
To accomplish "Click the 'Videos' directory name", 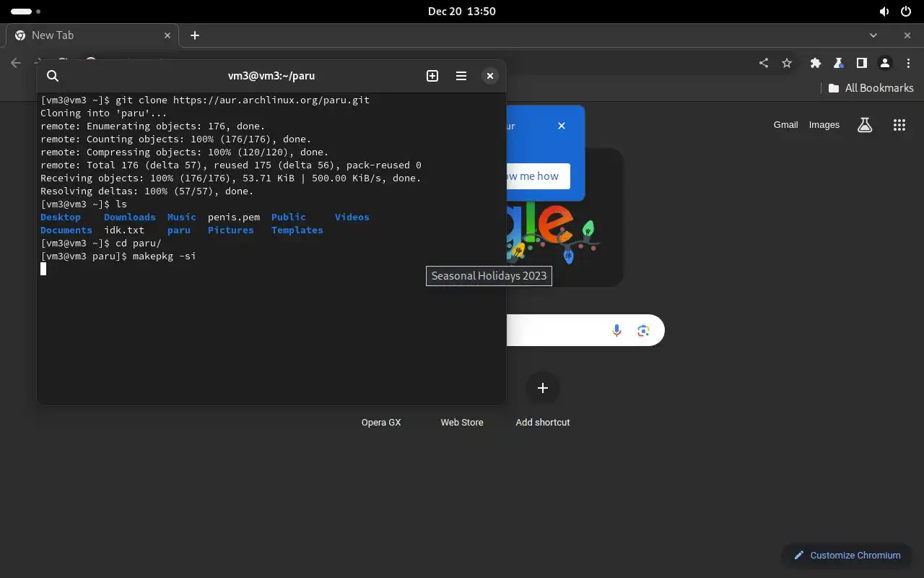I will point(352,217).
